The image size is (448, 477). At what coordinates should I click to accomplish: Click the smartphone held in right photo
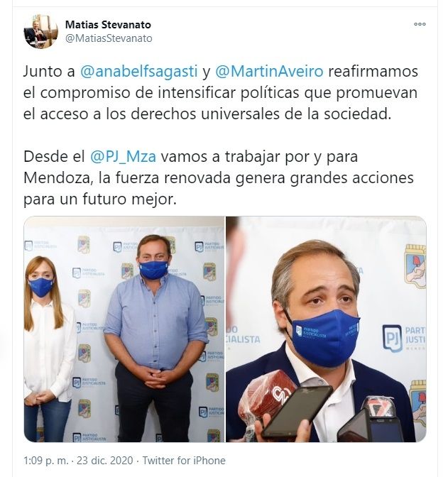pos(297,411)
